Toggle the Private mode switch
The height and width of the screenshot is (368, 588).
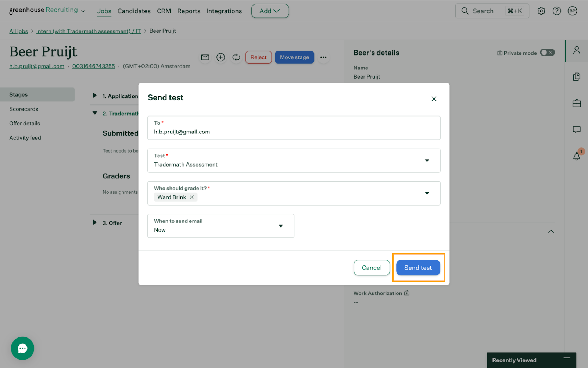tap(547, 53)
